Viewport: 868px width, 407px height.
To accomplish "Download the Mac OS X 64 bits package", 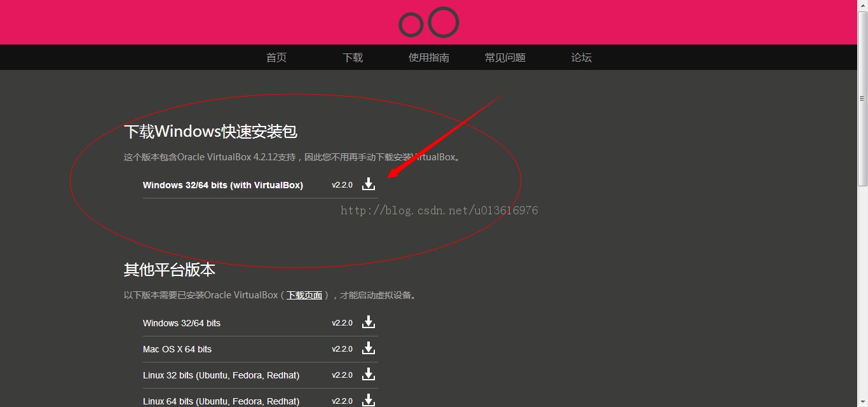I will 369,348.
